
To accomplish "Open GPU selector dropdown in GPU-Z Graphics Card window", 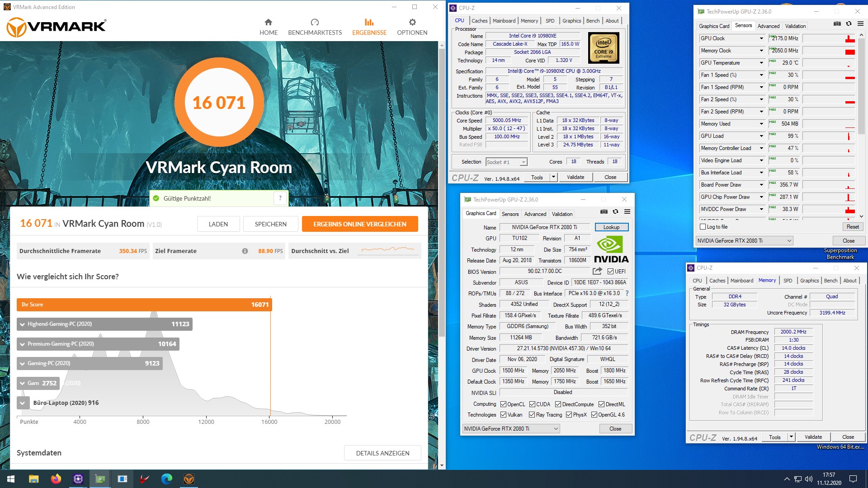I will pos(511,429).
